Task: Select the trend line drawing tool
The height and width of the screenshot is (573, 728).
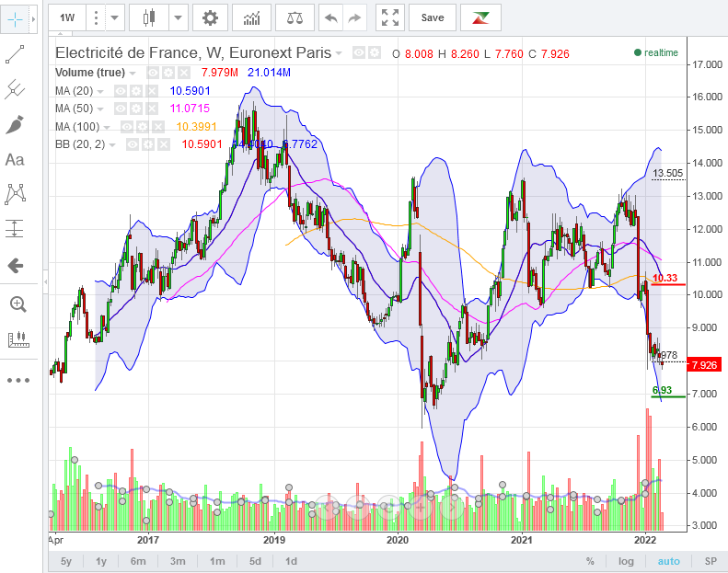Action: click(x=15, y=54)
